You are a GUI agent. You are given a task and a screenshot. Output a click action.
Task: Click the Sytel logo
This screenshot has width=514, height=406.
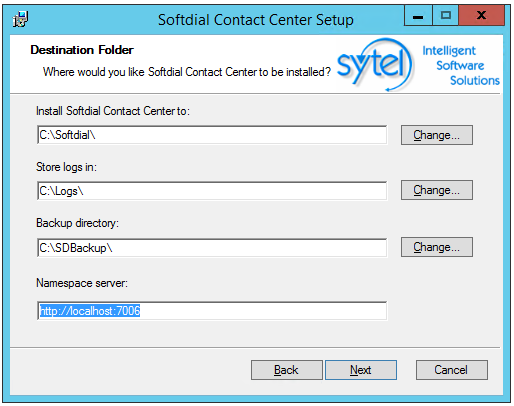[x=375, y=65]
